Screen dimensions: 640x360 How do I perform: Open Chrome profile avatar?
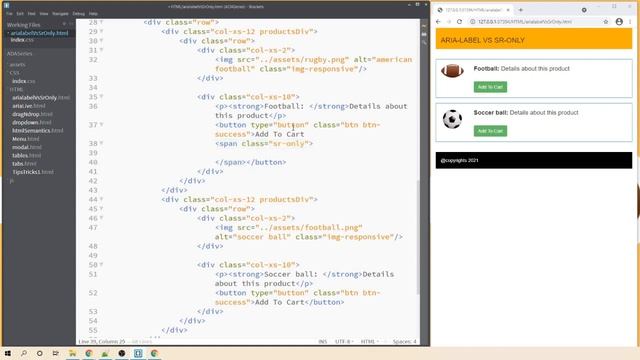619,22
